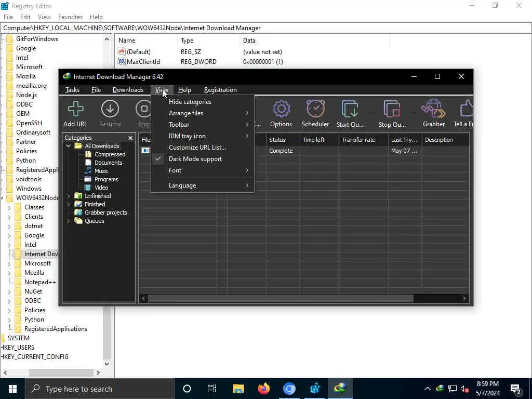Sort by Description column header

tap(446, 140)
